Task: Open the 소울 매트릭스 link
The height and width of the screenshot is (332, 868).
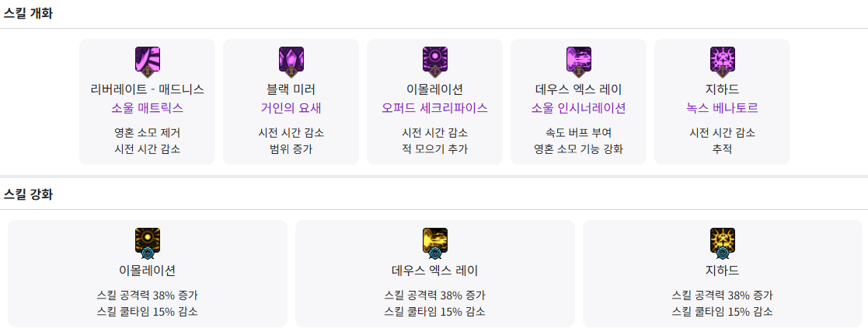Action: point(148,108)
